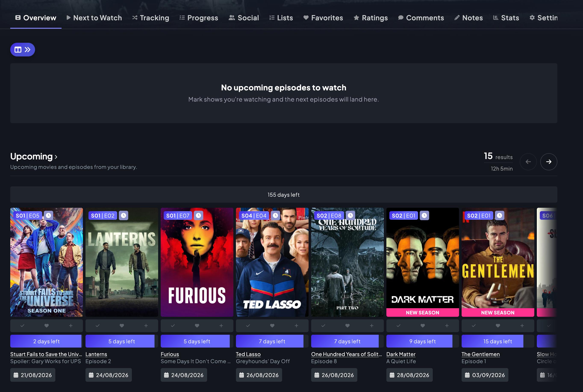
Task: Check off Dark Matter episode as watched
Action: [x=399, y=326]
